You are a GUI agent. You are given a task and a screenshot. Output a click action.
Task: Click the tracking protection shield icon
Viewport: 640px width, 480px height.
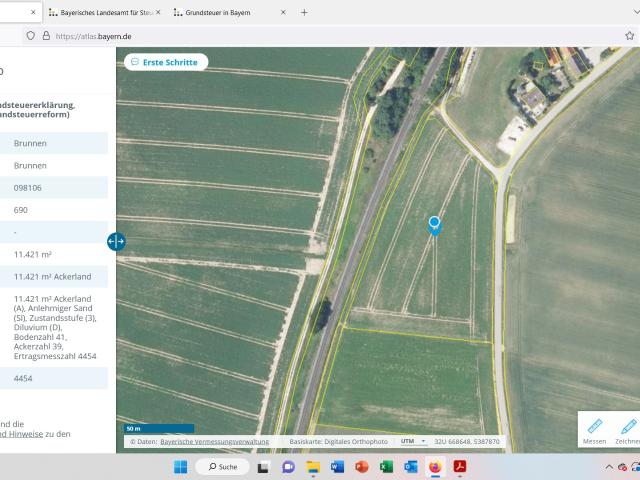[31, 36]
